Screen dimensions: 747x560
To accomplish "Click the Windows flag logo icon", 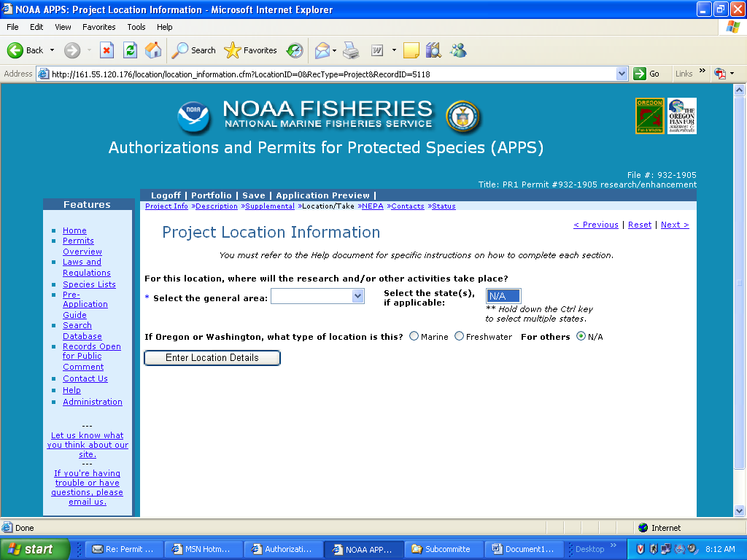I will tap(732, 27).
